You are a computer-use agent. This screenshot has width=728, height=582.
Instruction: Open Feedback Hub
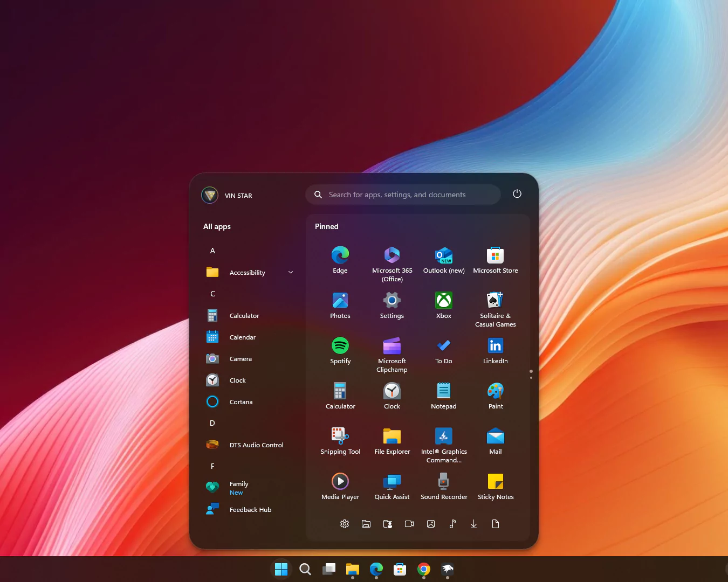coord(249,510)
